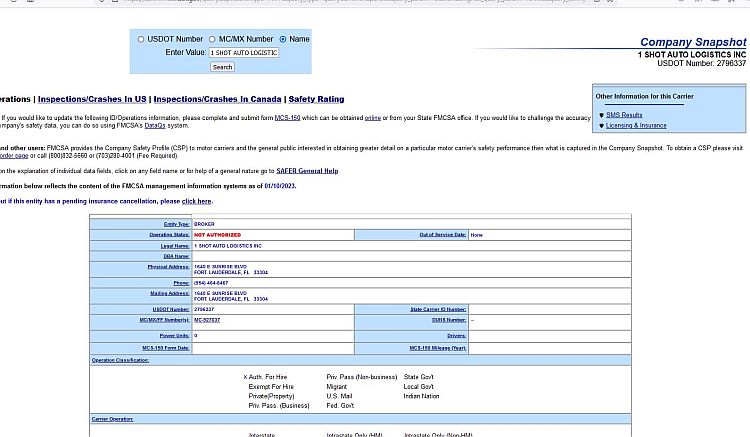The width and height of the screenshot is (750, 437).
Task: Jump to the Safety Rating section
Action: [x=316, y=99]
